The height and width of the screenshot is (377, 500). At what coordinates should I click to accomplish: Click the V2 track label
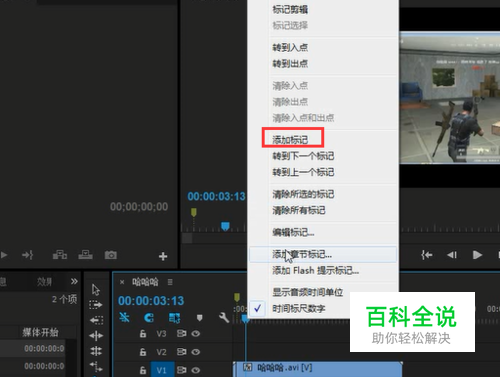click(162, 352)
